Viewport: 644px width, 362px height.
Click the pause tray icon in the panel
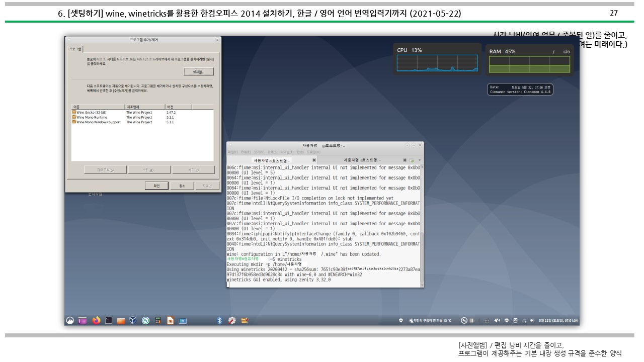tap(471, 320)
